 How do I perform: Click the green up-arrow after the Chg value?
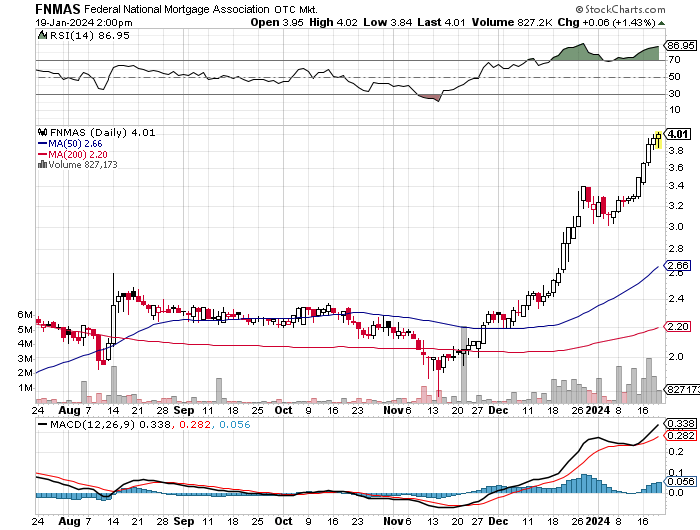tap(661, 23)
